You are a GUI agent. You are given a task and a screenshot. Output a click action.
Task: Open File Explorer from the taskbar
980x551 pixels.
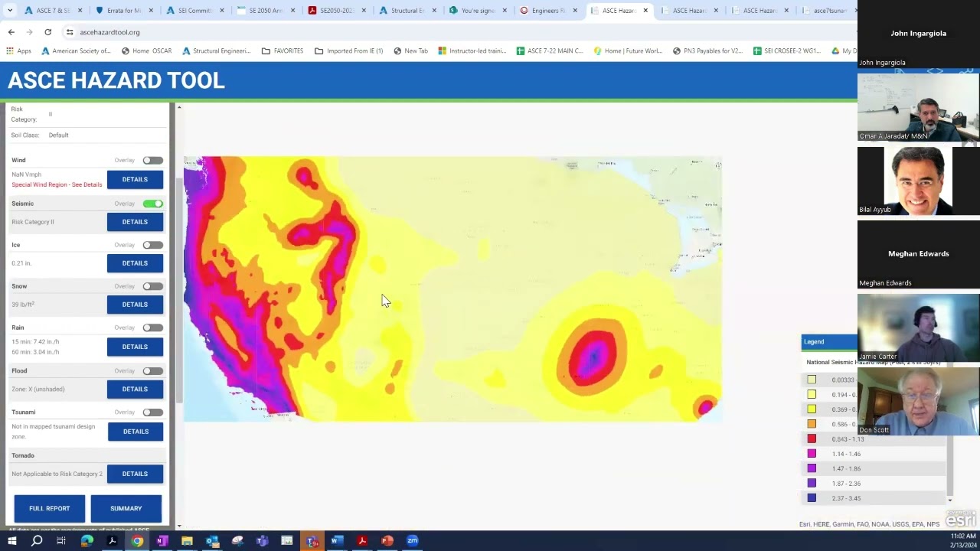[187, 541]
